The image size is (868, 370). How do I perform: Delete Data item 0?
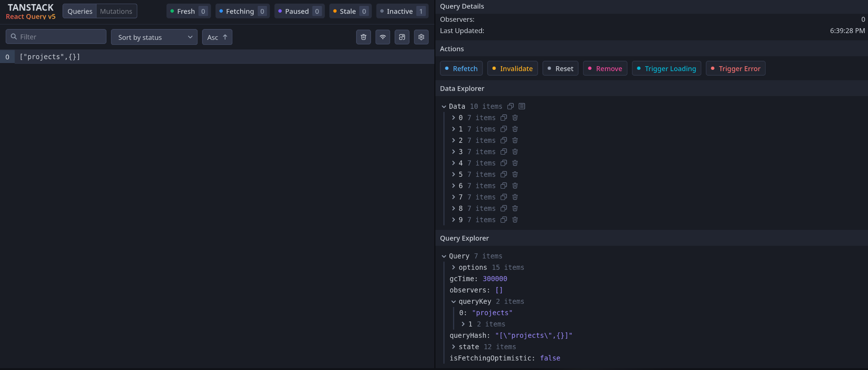coord(515,117)
